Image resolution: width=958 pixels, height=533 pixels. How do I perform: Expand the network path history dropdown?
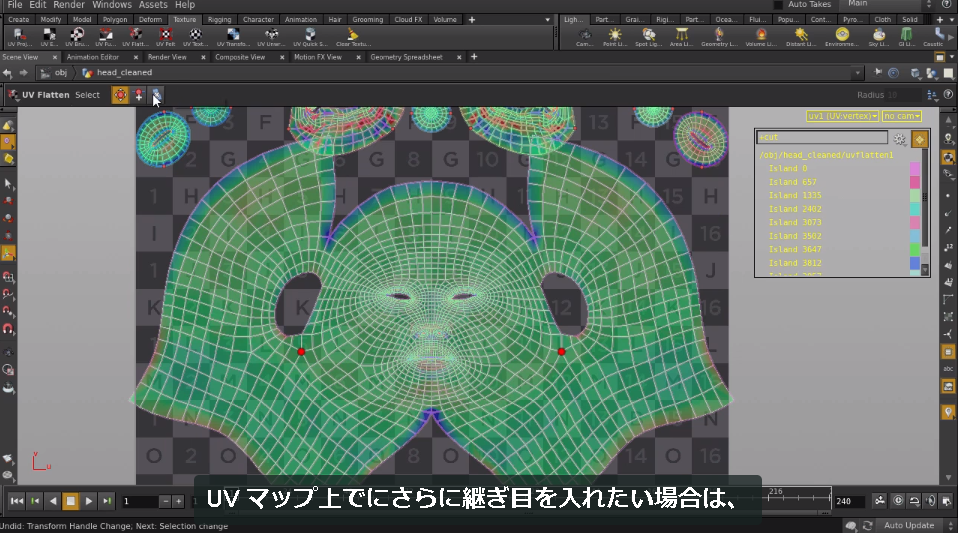pos(858,73)
